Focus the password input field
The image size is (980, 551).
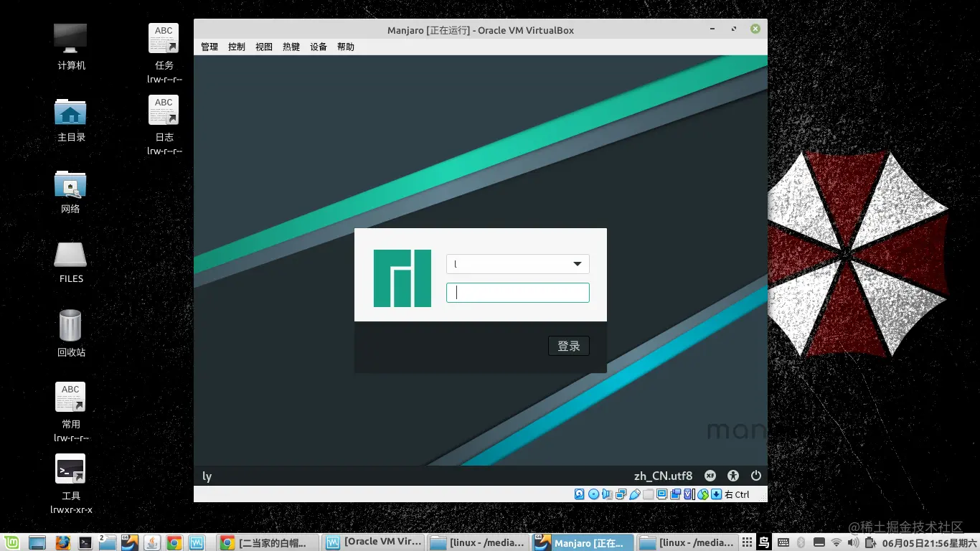[x=517, y=292]
